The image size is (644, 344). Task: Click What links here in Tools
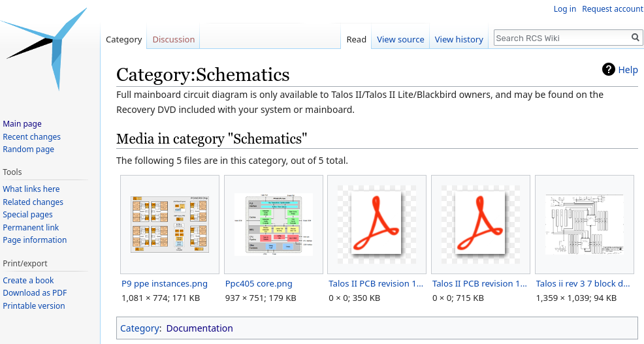click(x=31, y=189)
